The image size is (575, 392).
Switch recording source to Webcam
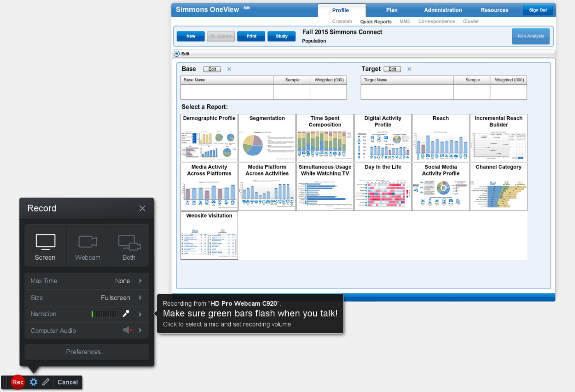tap(87, 245)
